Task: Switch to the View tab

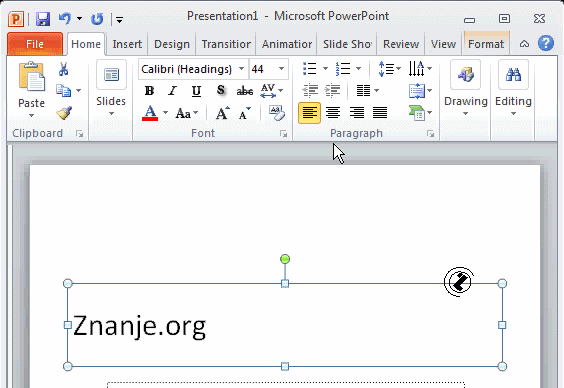Action: point(443,44)
